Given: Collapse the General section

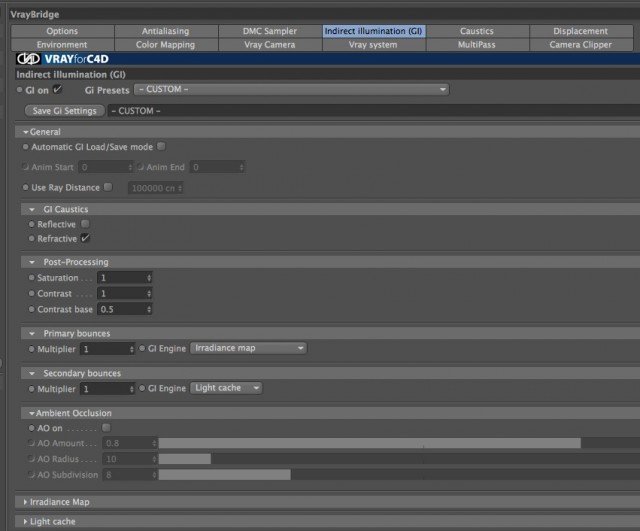Looking at the screenshot, I should [x=26, y=132].
